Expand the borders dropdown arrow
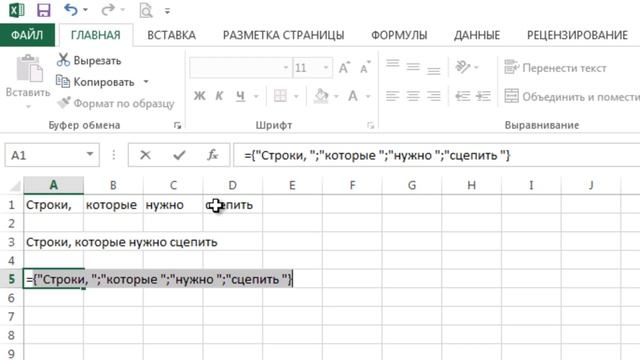640x360 pixels. pos(296,97)
